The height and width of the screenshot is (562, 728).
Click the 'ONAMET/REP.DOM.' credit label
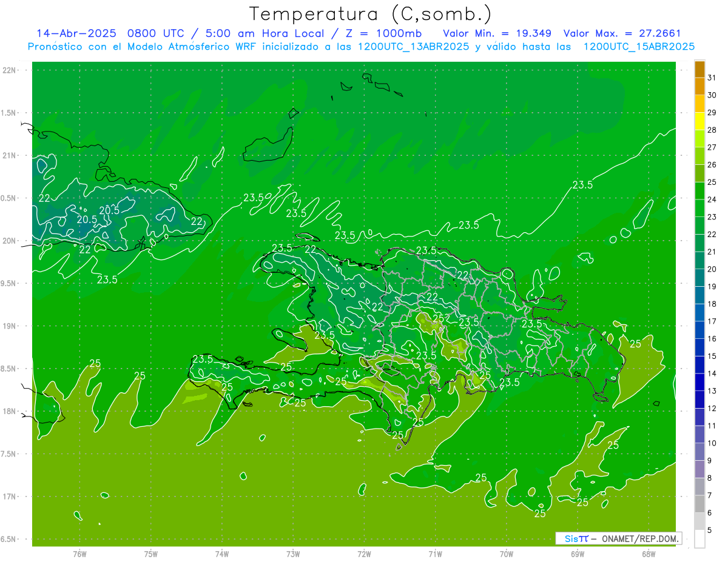click(640, 538)
